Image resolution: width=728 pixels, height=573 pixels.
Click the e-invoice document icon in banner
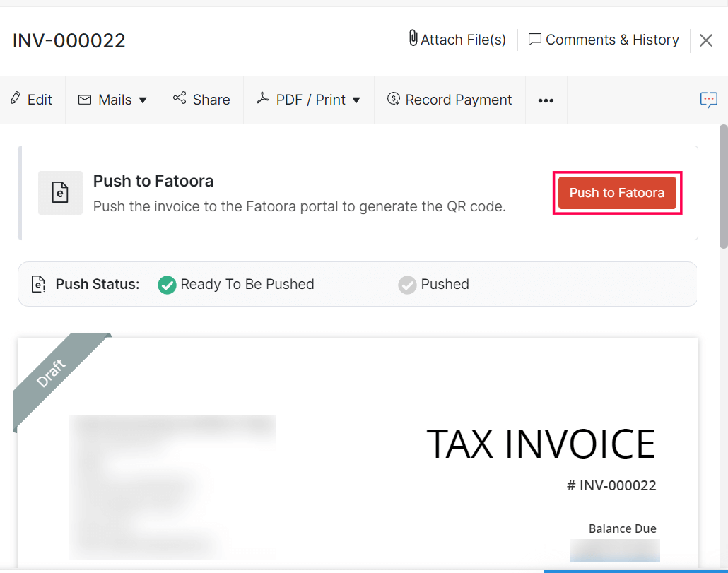tap(60, 193)
